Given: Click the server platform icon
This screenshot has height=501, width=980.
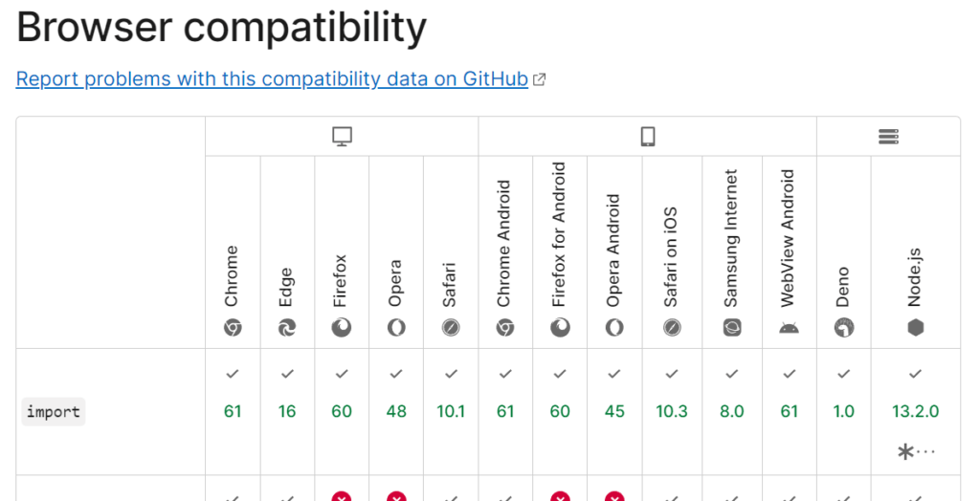Looking at the screenshot, I should point(888,137).
